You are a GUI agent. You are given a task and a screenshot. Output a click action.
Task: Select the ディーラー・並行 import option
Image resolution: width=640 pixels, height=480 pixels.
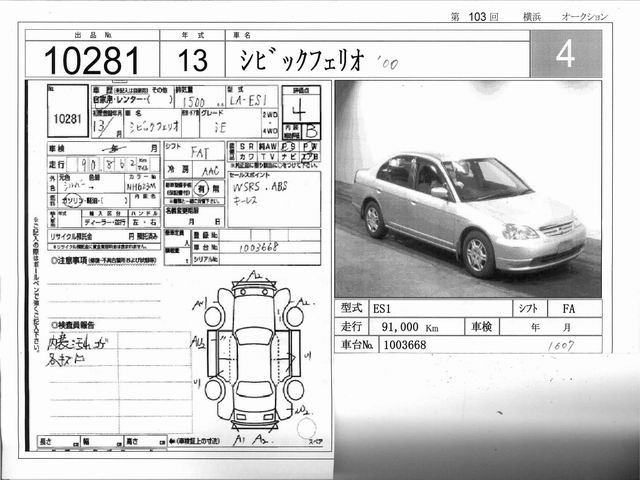pos(104,223)
